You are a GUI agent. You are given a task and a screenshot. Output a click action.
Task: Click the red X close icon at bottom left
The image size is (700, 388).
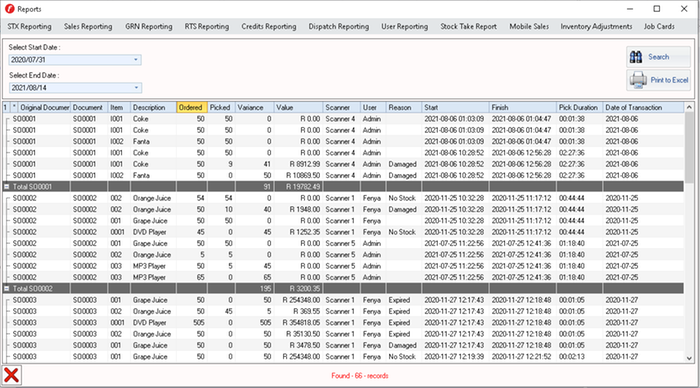(11, 375)
